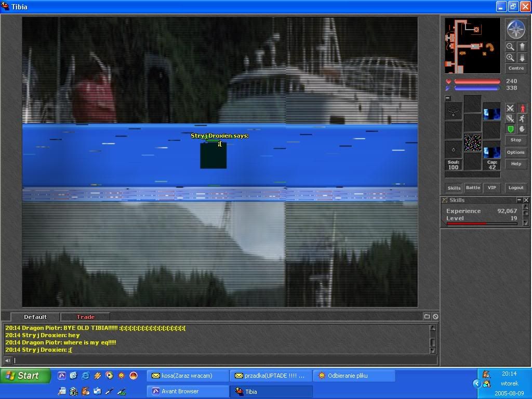Viewport: 532px width, 399px height.
Task: Minimize the Skills panel
Action: [x=519, y=200]
